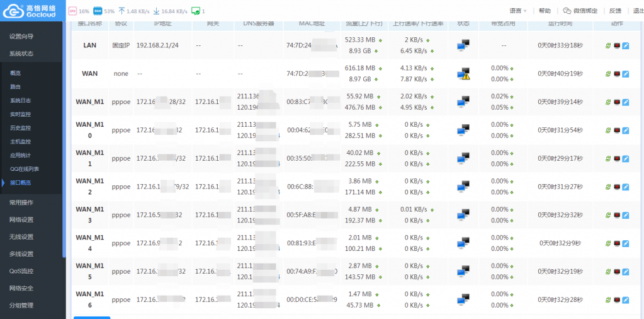Click edit pencil in the WAN_M12 row
Viewport: 644px width, 319px height.
[626, 187]
